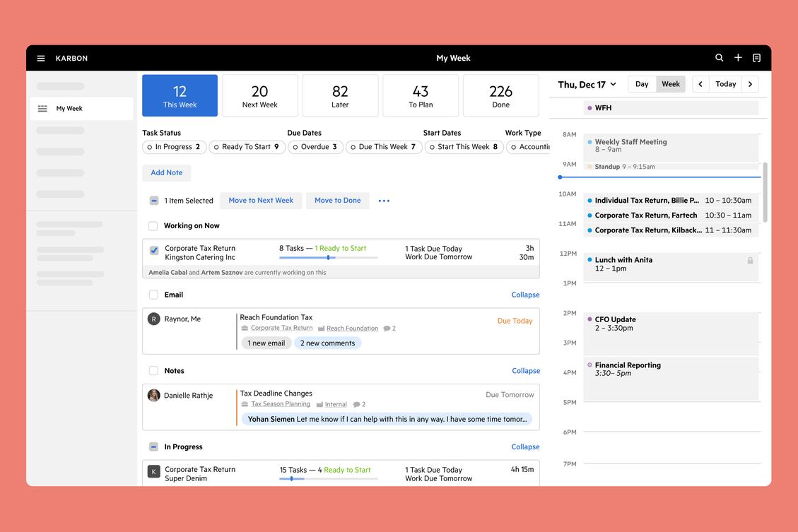Check the Email section checkbox

point(153,295)
